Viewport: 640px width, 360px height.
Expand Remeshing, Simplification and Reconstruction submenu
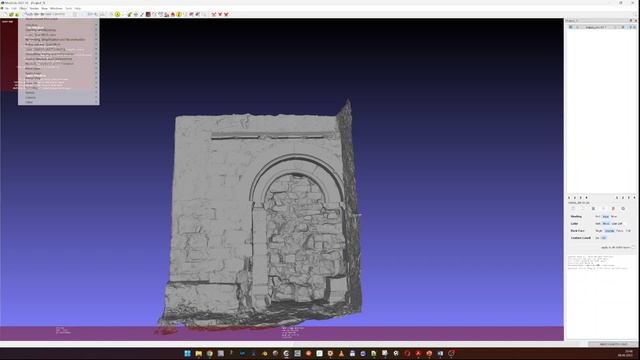[58, 40]
